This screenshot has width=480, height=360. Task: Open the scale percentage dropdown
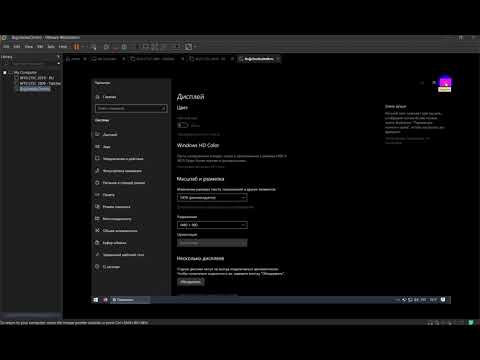click(212, 198)
